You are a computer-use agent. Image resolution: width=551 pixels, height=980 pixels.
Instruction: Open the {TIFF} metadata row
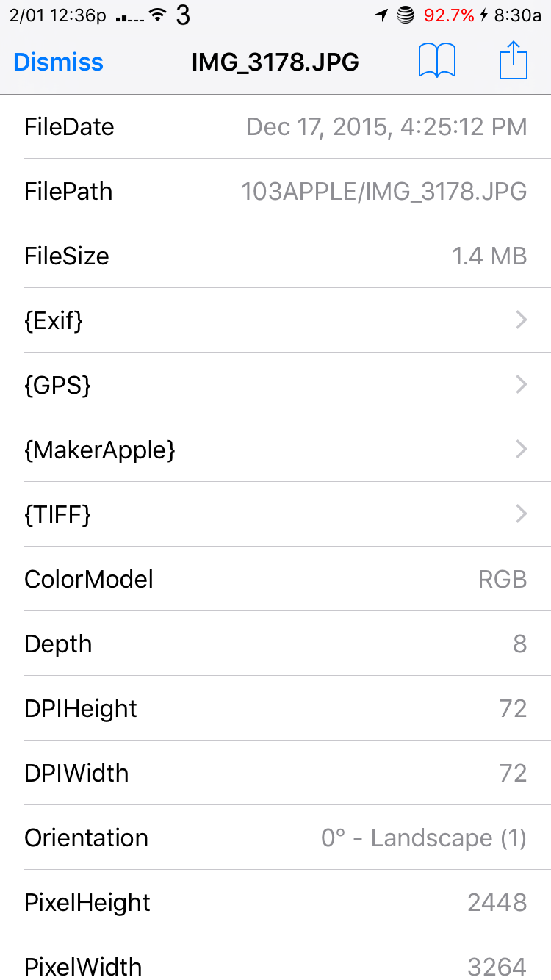coord(275,514)
